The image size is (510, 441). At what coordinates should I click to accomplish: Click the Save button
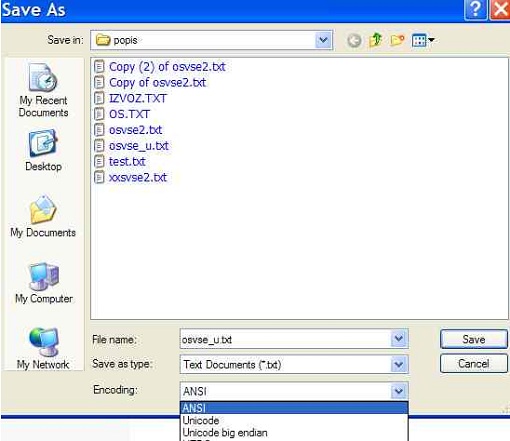click(474, 339)
